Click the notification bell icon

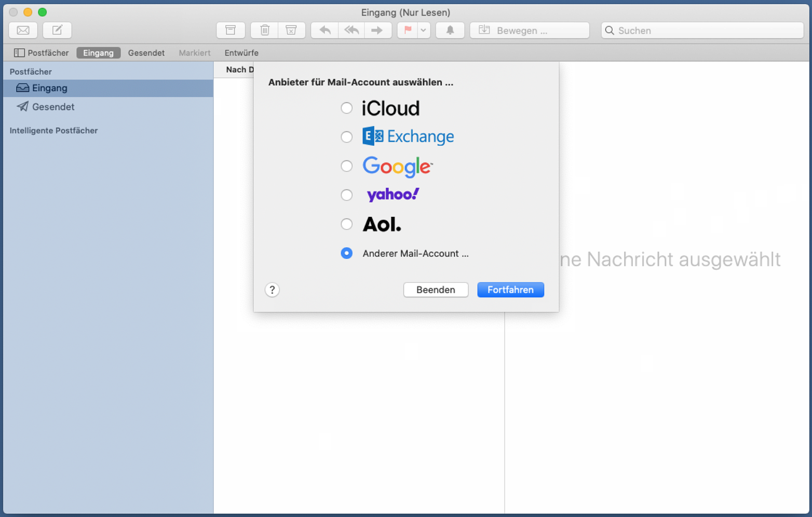tap(450, 31)
